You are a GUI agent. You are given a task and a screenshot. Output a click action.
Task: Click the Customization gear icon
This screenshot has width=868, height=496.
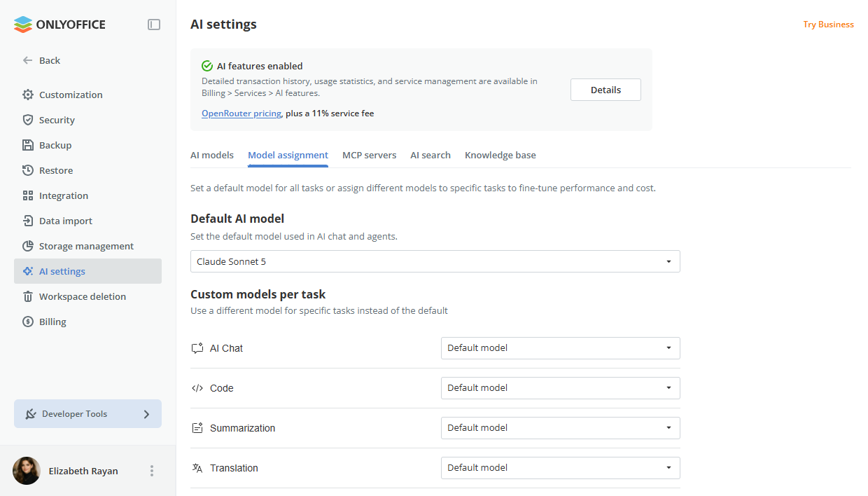click(x=28, y=95)
